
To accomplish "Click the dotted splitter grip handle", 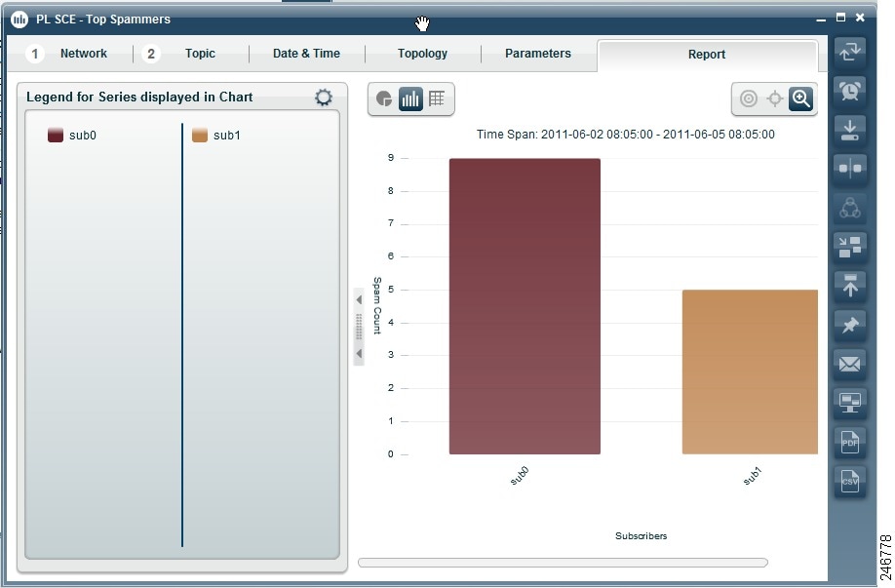I will pos(359,327).
